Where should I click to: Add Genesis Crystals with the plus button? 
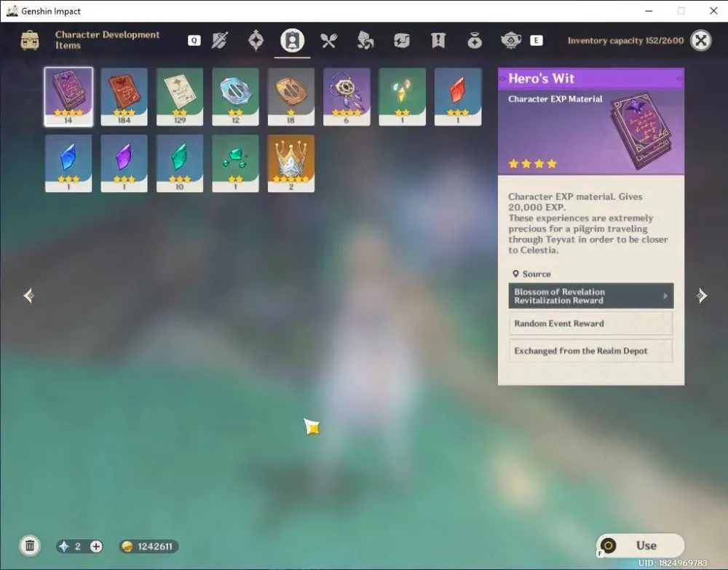[96, 546]
